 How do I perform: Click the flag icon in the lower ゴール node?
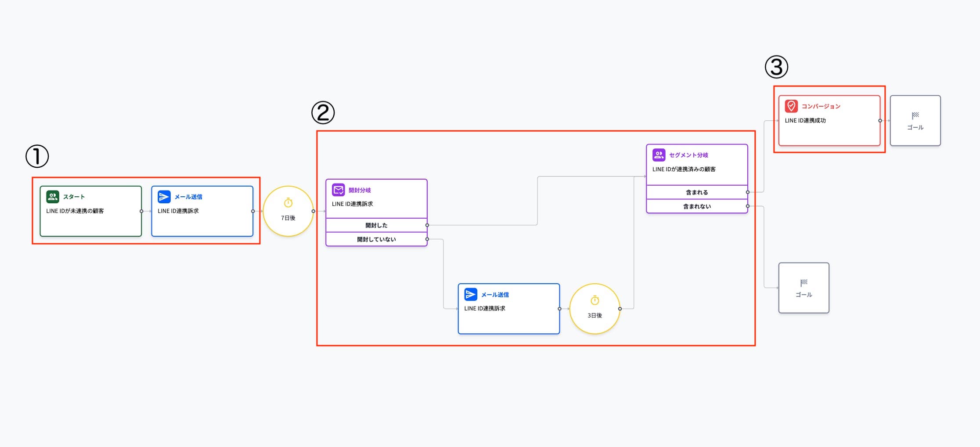pyautogui.click(x=803, y=283)
